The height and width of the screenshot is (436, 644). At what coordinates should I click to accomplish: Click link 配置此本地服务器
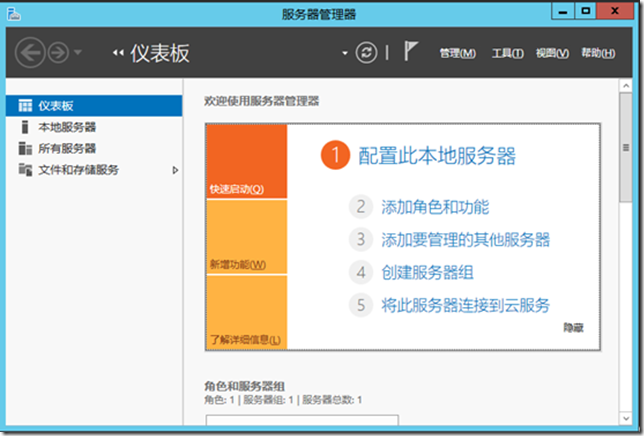437,156
